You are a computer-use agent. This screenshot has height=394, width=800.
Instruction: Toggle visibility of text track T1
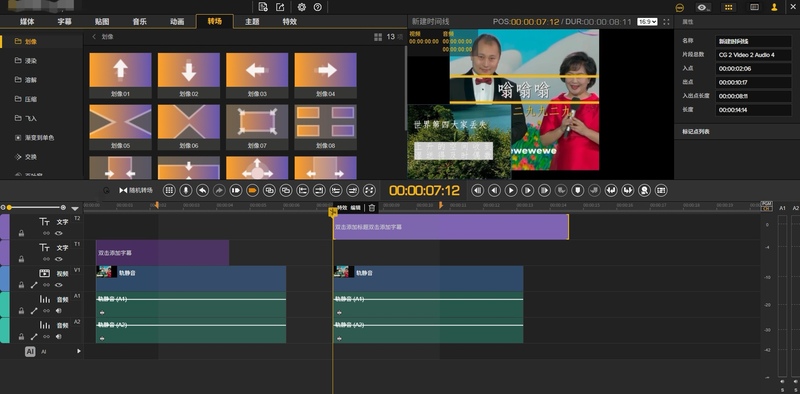tap(59, 259)
